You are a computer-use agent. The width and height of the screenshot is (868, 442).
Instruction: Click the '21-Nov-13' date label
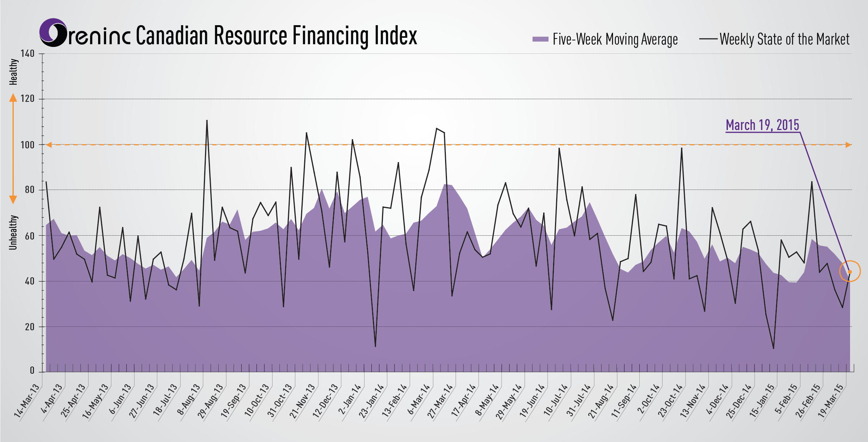tap(302, 401)
